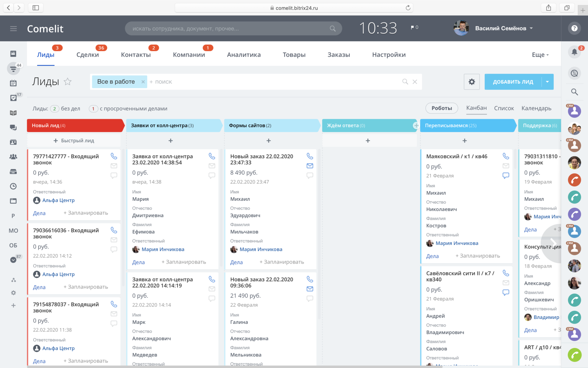The height and width of the screenshot is (368, 588).
Task: Open the employees group icon in left sidebar
Action: coord(13,157)
